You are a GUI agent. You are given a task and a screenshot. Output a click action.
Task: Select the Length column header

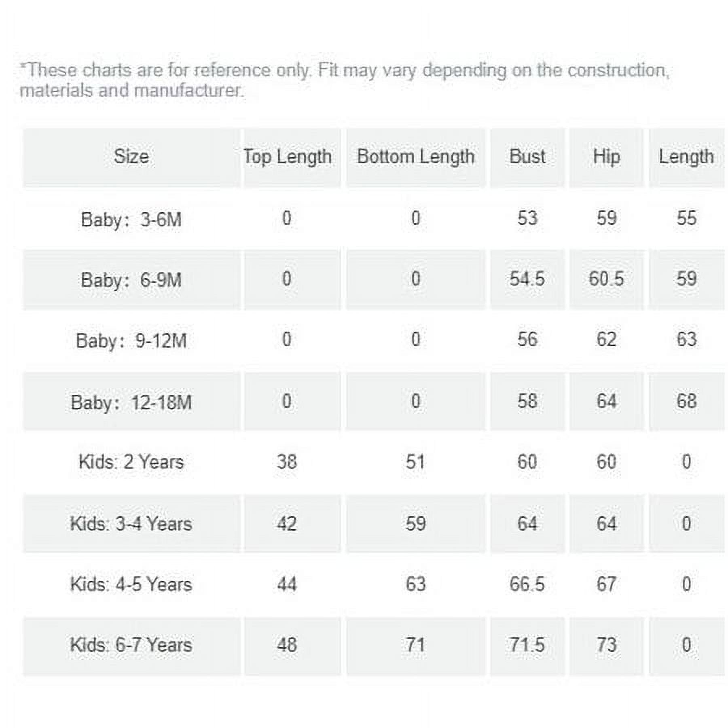(686, 157)
